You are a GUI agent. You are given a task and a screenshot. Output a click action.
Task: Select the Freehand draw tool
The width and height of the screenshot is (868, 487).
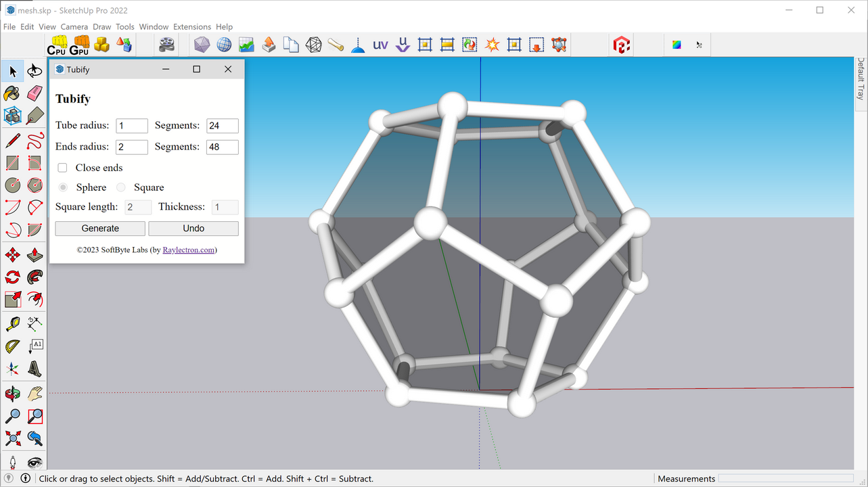click(x=35, y=140)
